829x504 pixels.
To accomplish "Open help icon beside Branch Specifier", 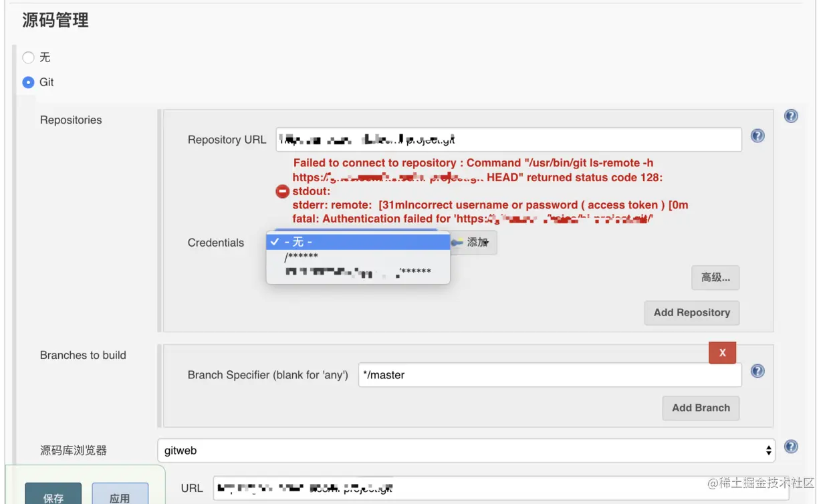I will (757, 371).
